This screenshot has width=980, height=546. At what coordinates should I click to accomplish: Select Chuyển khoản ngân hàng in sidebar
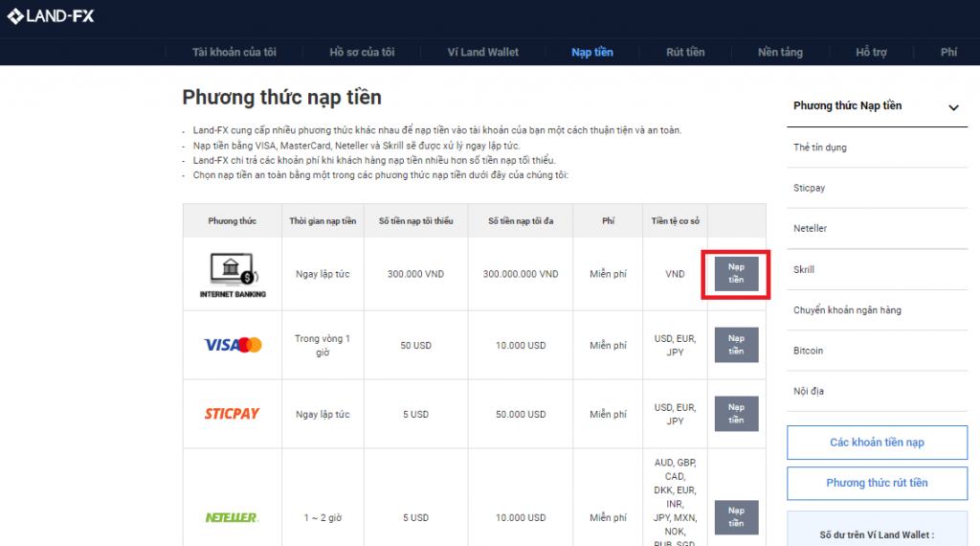point(847,310)
